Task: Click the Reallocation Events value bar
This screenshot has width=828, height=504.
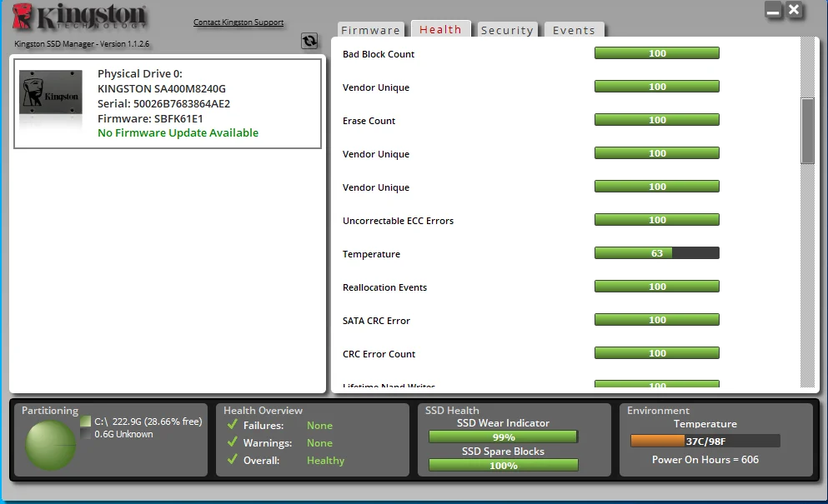Action: point(657,287)
